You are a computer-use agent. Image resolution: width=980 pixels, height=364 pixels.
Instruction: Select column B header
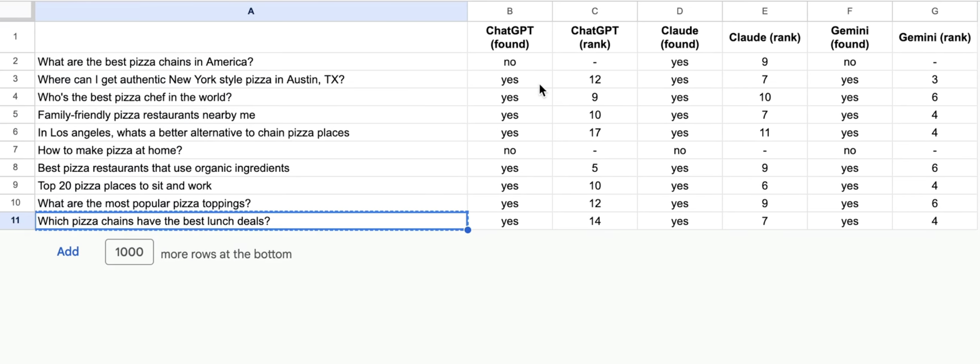pos(509,11)
